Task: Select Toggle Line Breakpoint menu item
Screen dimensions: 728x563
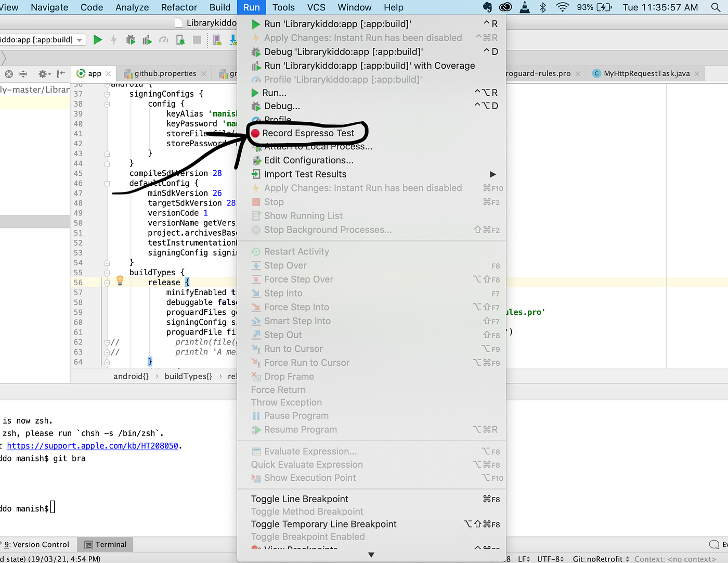Action: coord(371,499)
